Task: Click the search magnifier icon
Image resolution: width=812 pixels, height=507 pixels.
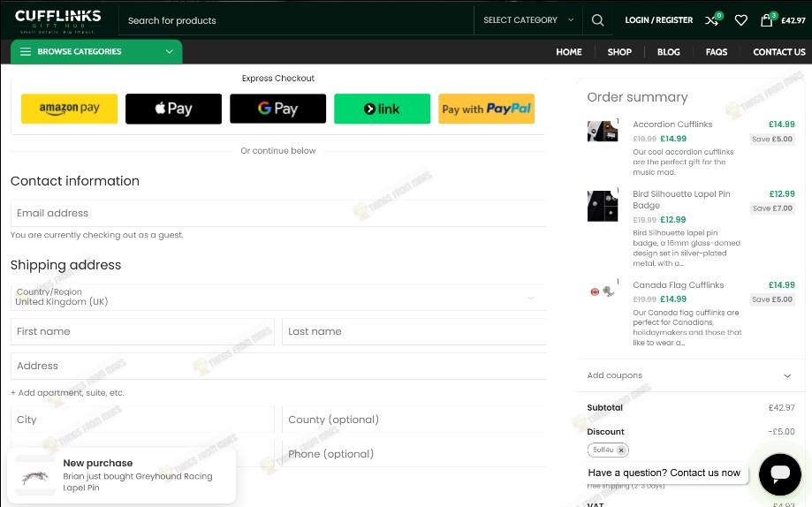Action: pos(597,20)
